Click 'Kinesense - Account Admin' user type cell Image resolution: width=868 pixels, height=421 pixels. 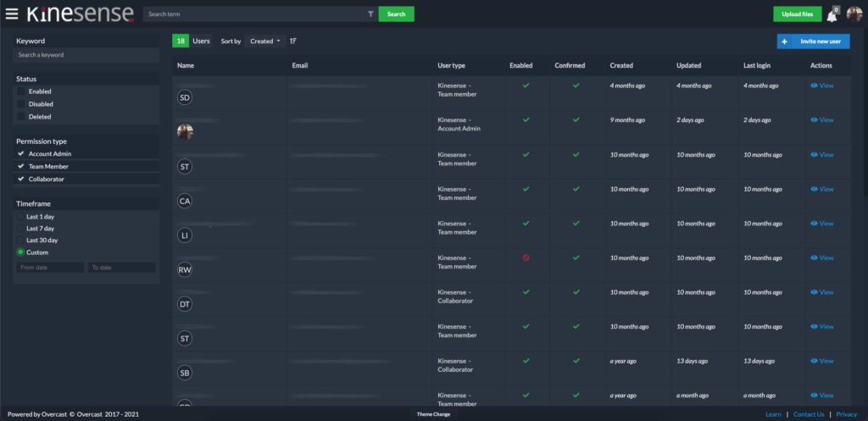(459, 124)
